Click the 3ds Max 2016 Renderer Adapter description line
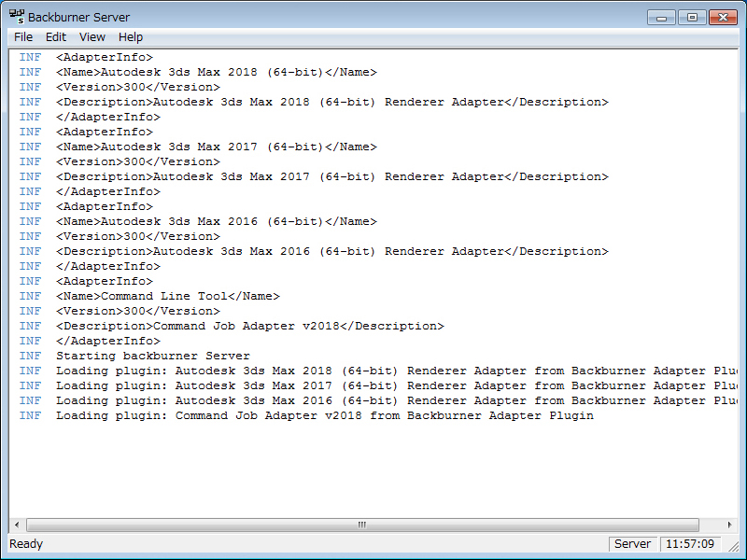The height and width of the screenshot is (560, 747). (332, 251)
